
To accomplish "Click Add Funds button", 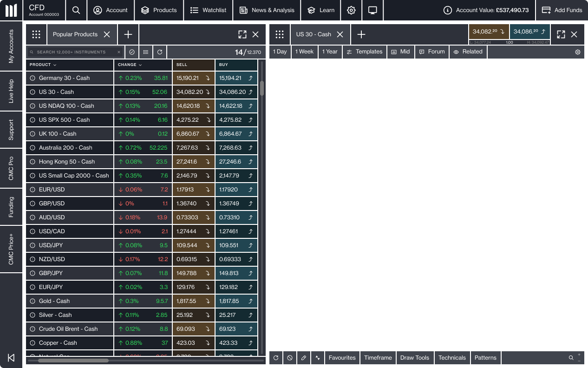I will point(562,10).
